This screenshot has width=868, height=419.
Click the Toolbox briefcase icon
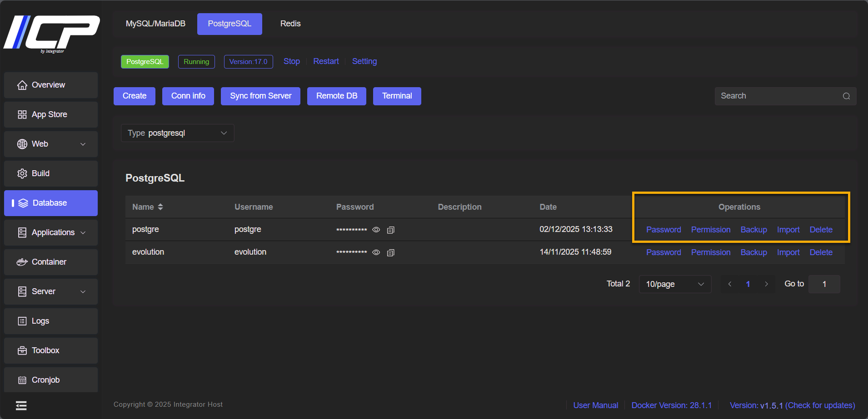pos(22,350)
